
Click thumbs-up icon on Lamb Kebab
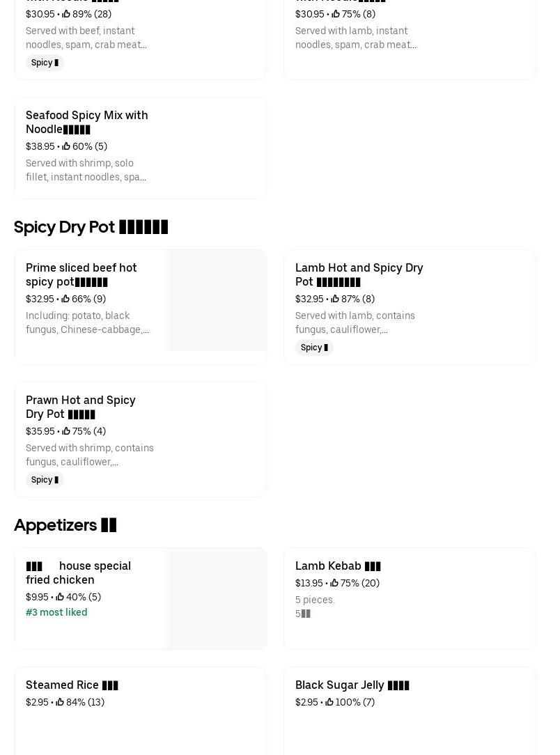(x=334, y=584)
